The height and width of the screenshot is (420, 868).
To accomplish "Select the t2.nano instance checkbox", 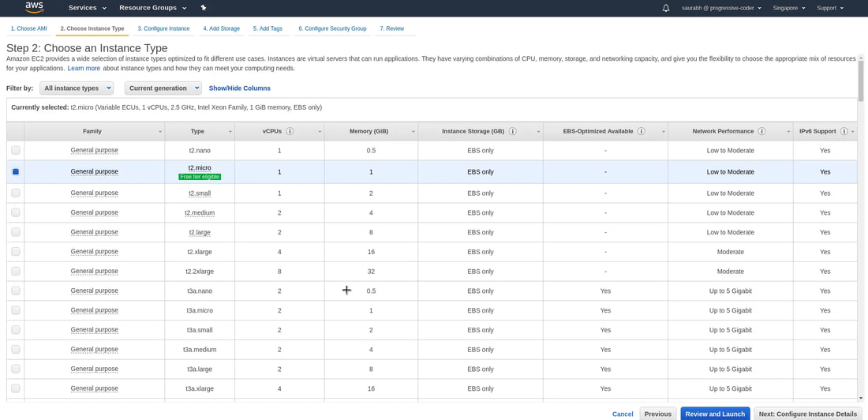I will click(16, 150).
